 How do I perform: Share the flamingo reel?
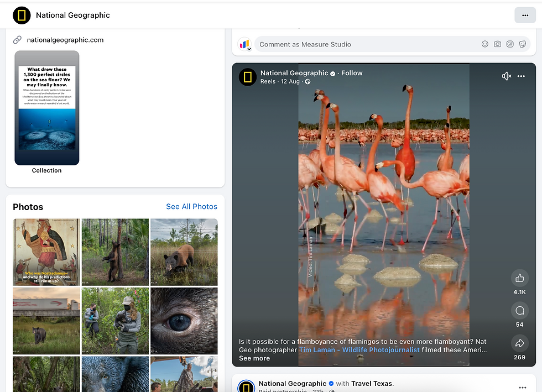(519, 343)
